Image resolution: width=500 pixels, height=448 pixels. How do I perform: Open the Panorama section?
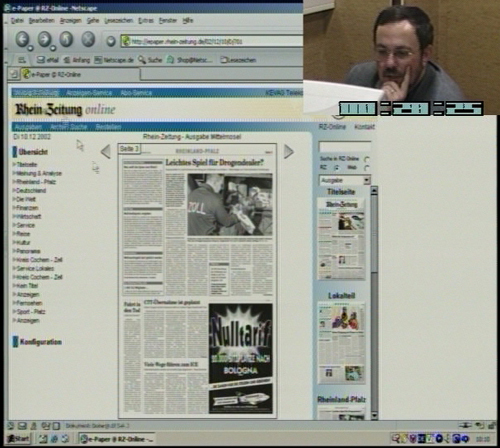pyautogui.click(x=27, y=251)
